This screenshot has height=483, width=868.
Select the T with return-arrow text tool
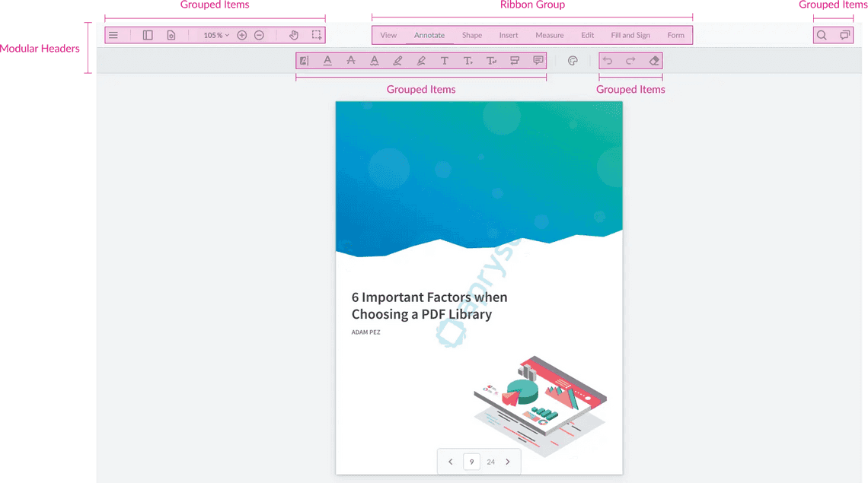point(491,61)
